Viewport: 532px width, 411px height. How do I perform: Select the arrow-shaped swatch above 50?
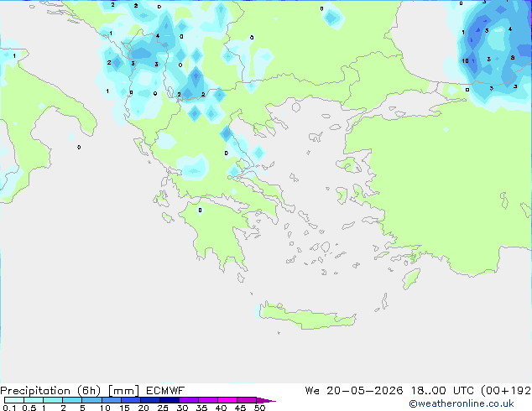click(266, 400)
